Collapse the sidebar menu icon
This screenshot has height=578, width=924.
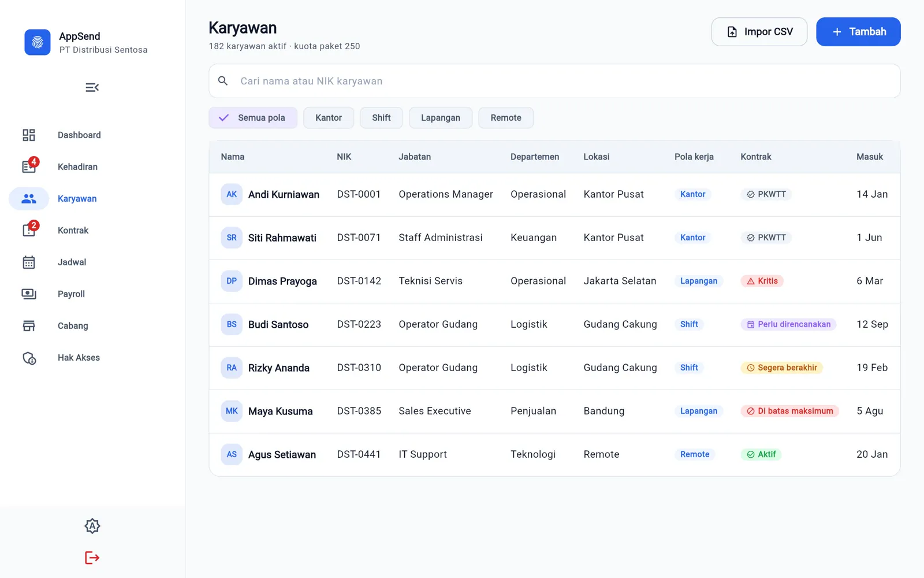[x=92, y=87]
